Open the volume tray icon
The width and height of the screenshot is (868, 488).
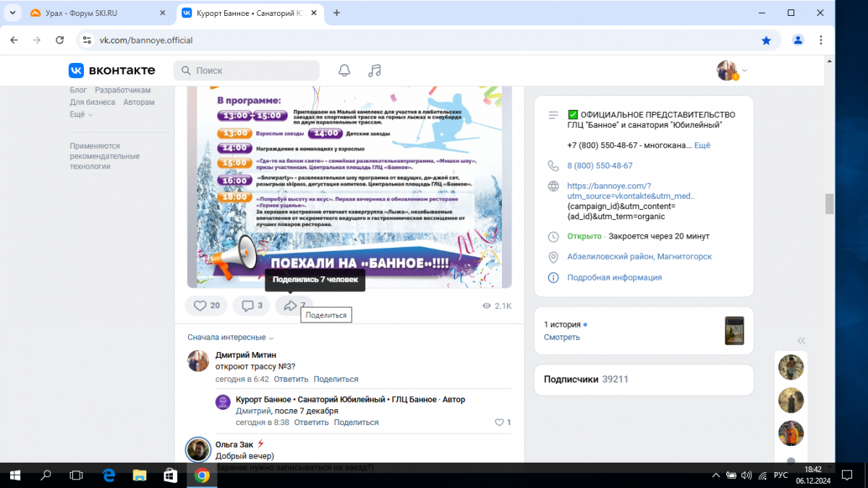coord(746,476)
